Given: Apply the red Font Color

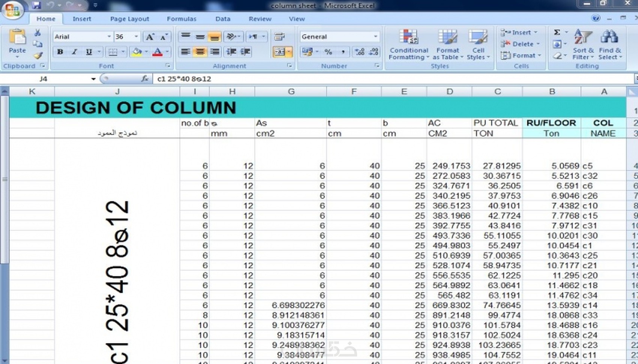Looking at the screenshot, I should [158, 52].
